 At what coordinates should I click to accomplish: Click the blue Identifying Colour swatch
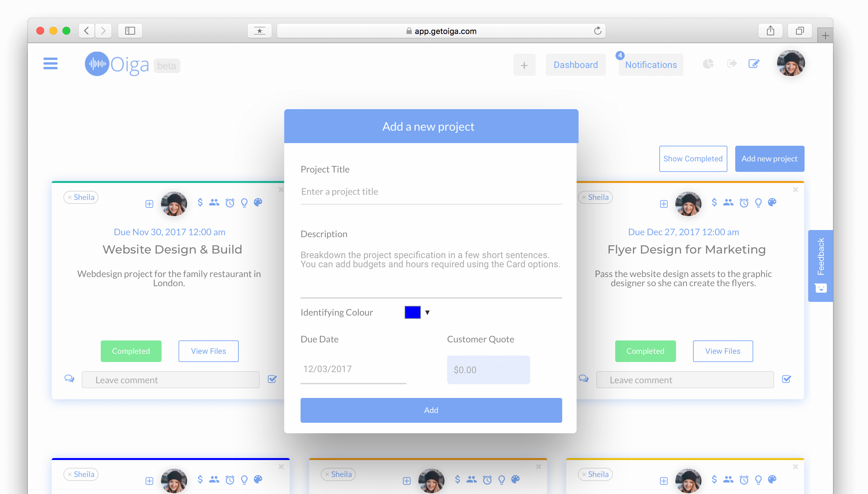412,312
